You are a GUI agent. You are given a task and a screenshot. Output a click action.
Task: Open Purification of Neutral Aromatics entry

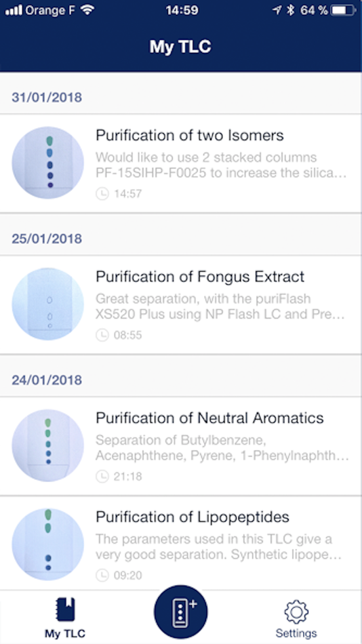(181, 446)
